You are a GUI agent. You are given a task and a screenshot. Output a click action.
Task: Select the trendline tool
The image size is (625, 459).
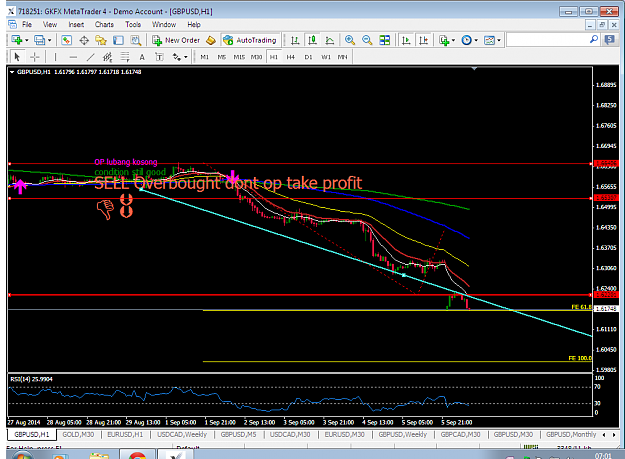(90, 57)
